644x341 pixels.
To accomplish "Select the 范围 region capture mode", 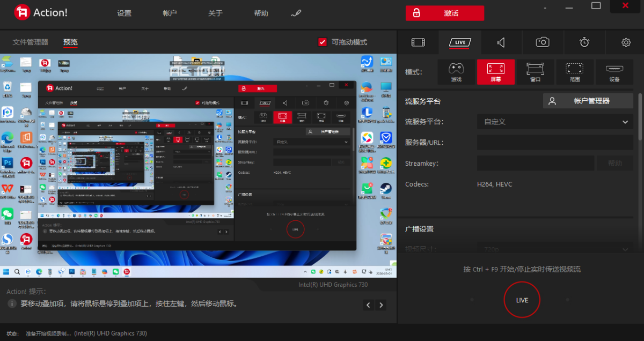I will (x=574, y=72).
